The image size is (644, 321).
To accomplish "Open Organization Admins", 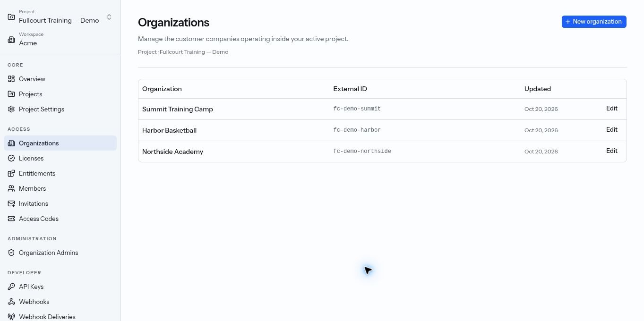I will click(x=60, y=253).
